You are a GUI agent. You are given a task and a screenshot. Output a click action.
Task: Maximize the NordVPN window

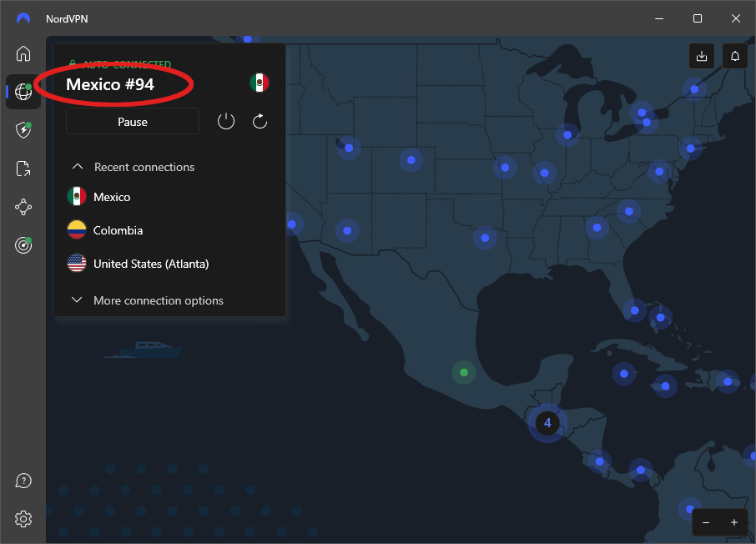pyautogui.click(x=698, y=18)
